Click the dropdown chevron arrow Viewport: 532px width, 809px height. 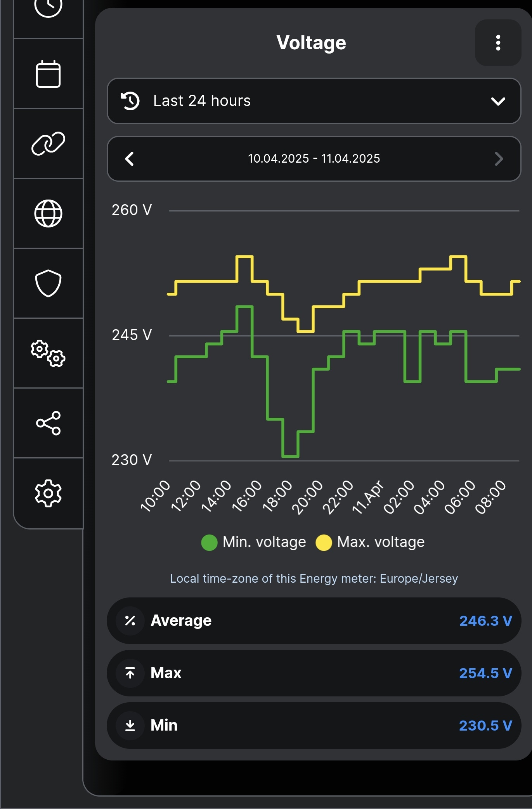tap(498, 101)
